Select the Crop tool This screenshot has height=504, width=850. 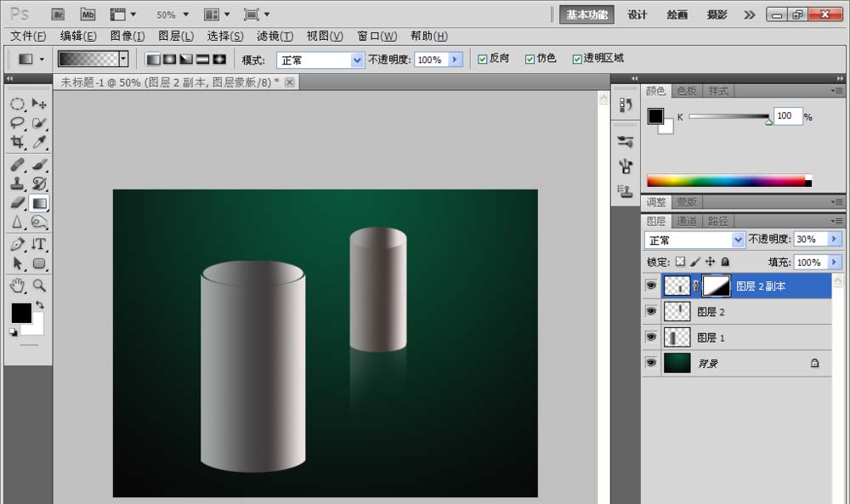[17, 143]
